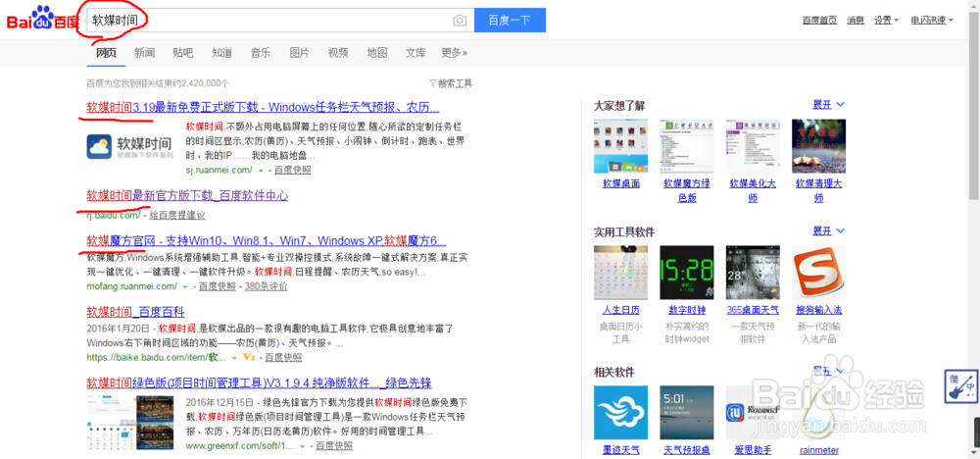The image size is (980, 459).
Task: Open the 软媒魔方绿色版 thumbnail image
Action: tap(687, 146)
